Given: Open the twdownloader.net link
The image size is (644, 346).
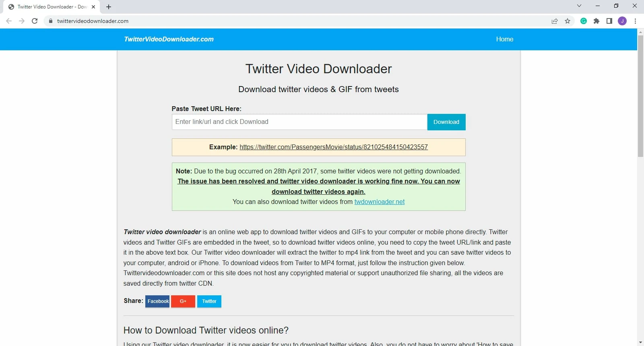Looking at the screenshot, I should [x=380, y=202].
